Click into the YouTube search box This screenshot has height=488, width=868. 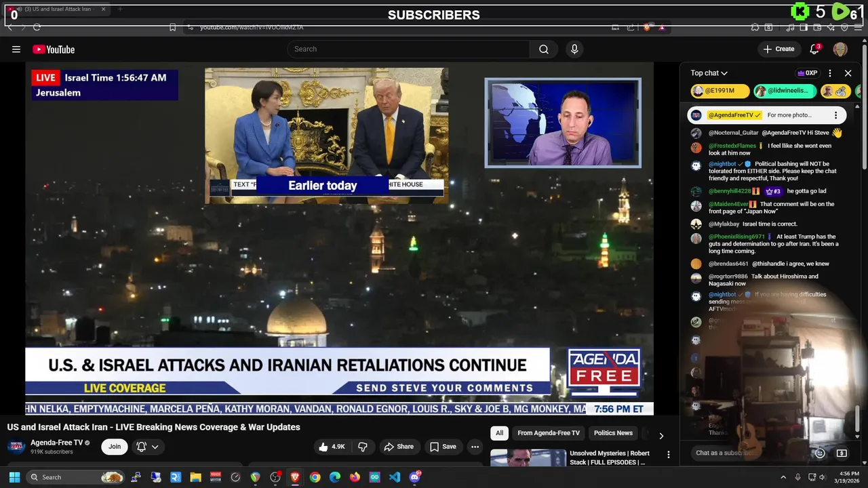[409, 49]
